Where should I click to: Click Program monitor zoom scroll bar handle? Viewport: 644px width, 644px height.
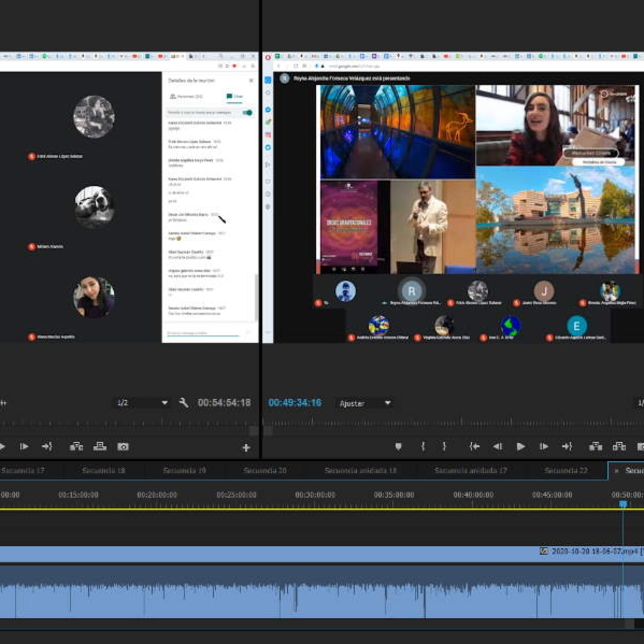[268, 431]
